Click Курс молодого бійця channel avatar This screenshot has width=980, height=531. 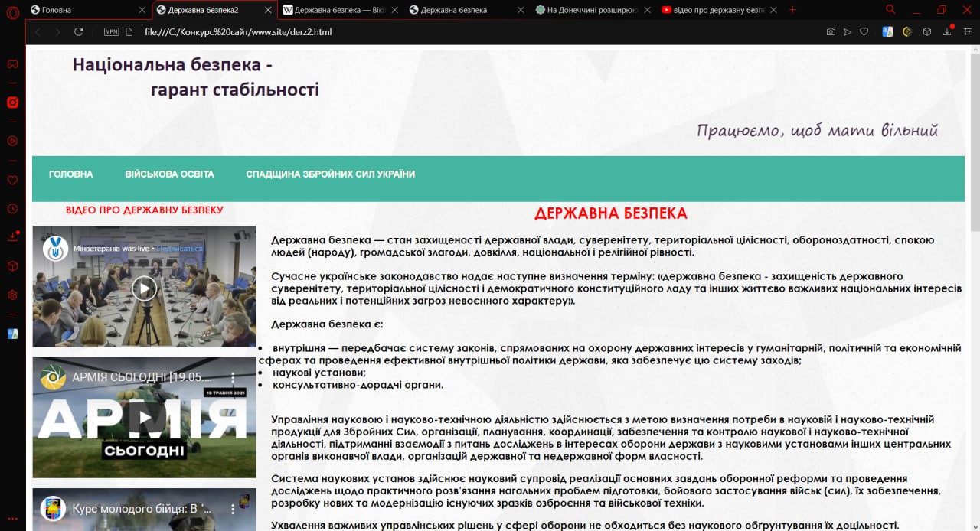pyautogui.click(x=54, y=507)
